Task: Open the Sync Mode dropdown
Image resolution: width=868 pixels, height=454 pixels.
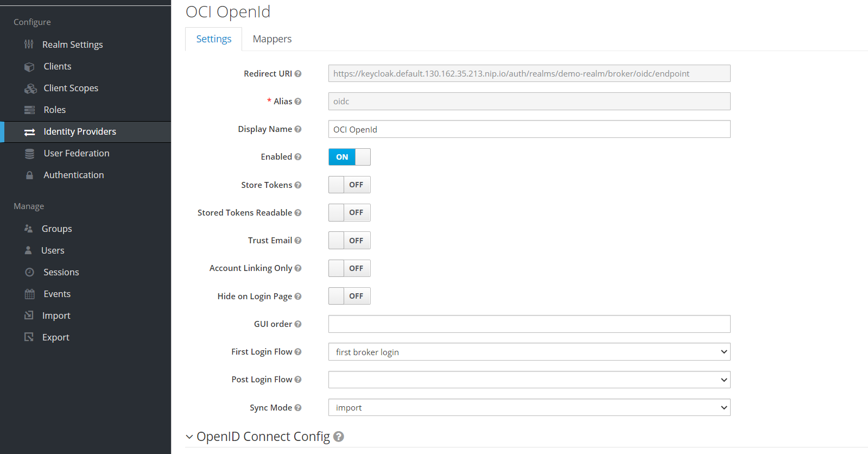Action: [529, 407]
